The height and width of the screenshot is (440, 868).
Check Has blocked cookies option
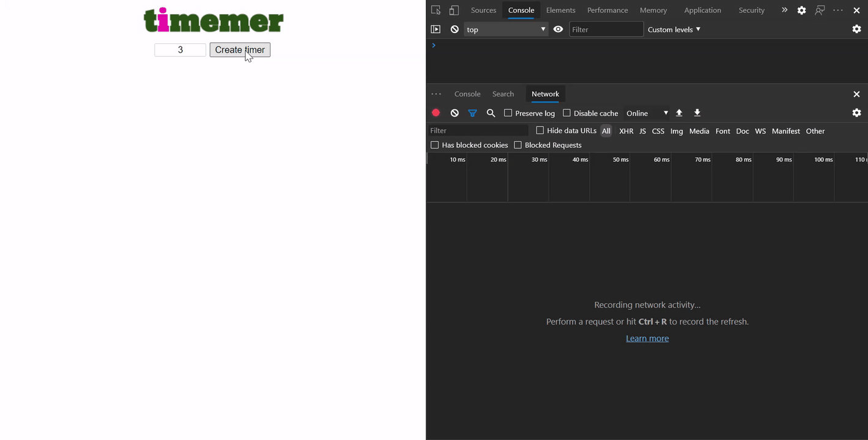(x=434, y=145)
